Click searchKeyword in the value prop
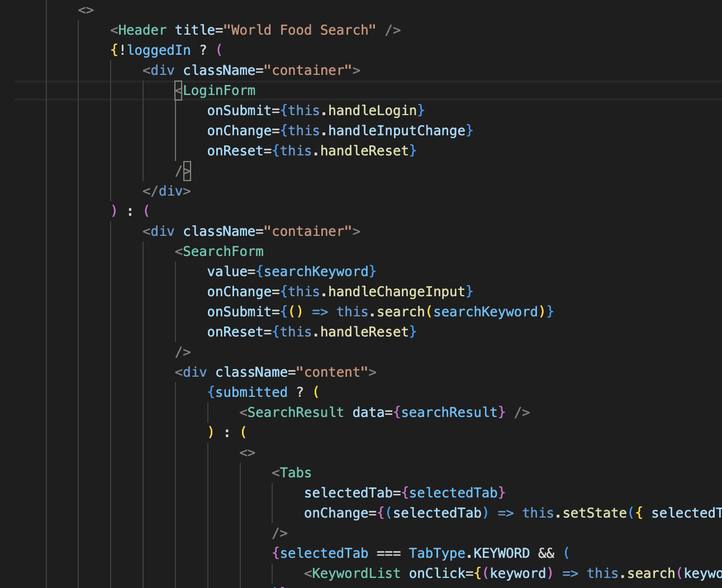 point(316,272)
